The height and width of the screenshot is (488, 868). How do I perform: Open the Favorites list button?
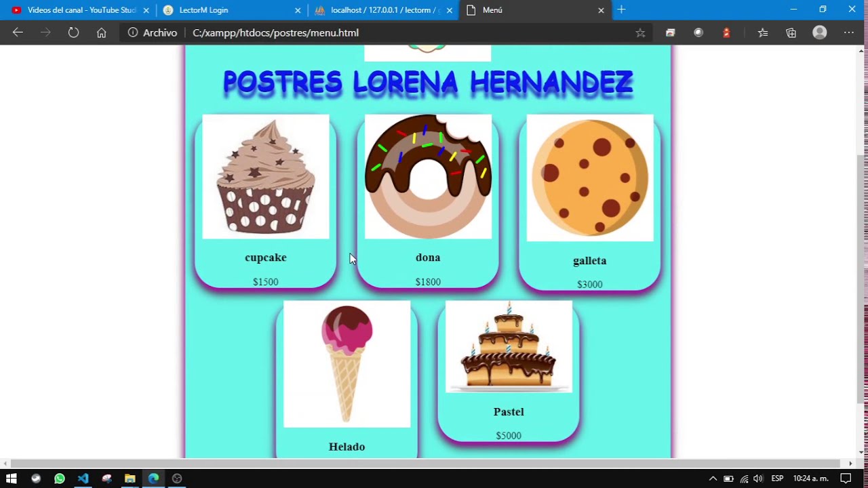(x=763, y=33)
